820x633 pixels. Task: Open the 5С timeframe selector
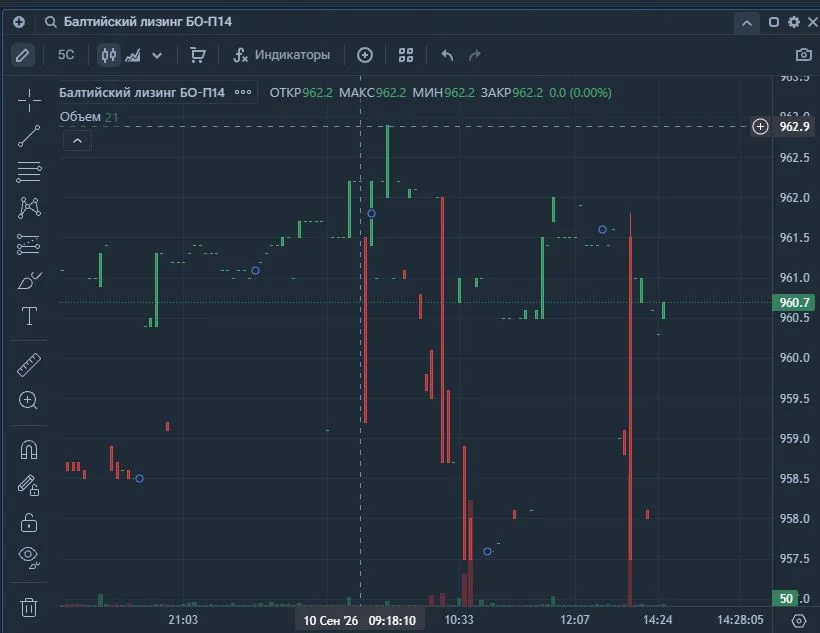[x=66, y=55]
